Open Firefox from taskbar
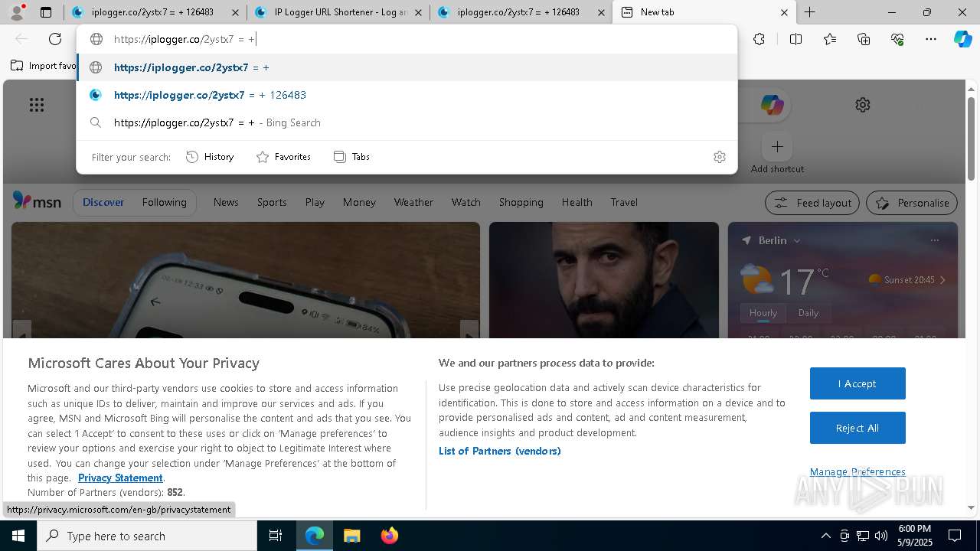 (x=389, y=536)
